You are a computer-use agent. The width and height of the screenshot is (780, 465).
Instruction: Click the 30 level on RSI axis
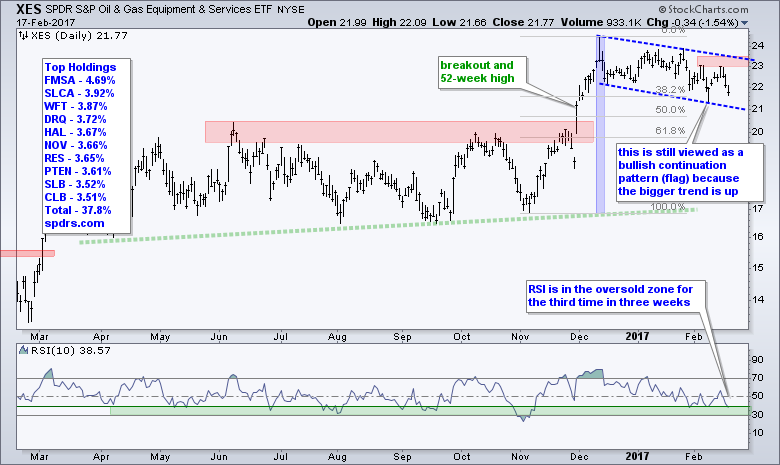point(758,415)
